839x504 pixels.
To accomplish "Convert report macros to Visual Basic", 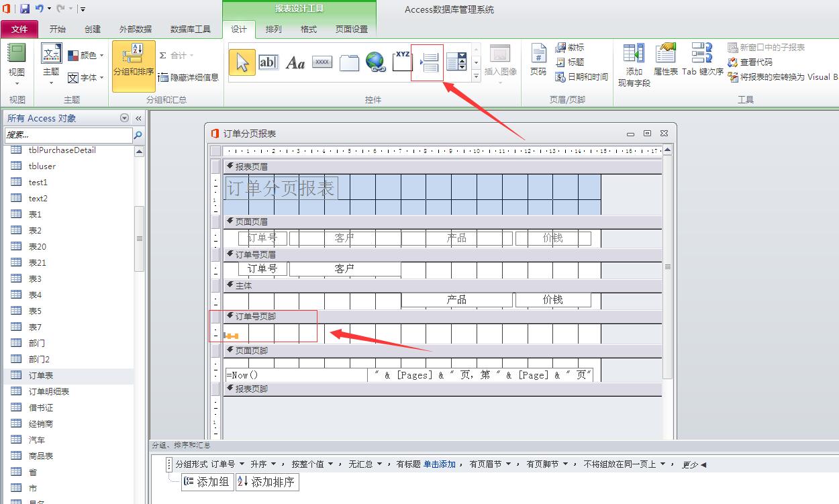I will pyautogui.click(x=783, y=77).
